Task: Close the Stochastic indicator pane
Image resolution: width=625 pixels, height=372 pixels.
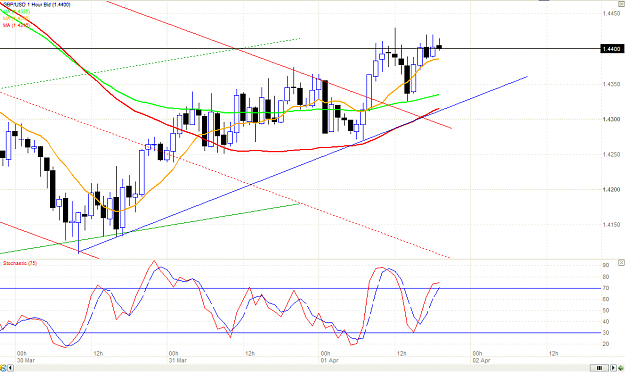Action: [x=621, y=262]
